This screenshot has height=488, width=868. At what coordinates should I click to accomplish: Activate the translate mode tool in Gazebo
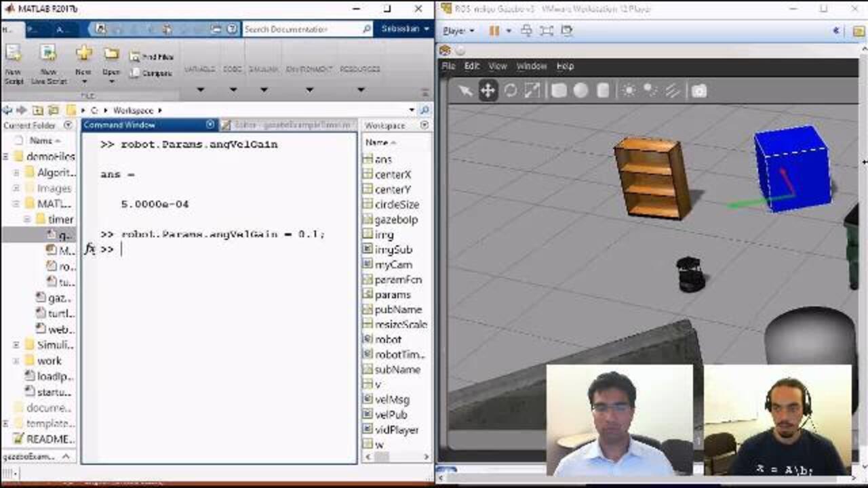coord(488,91)
